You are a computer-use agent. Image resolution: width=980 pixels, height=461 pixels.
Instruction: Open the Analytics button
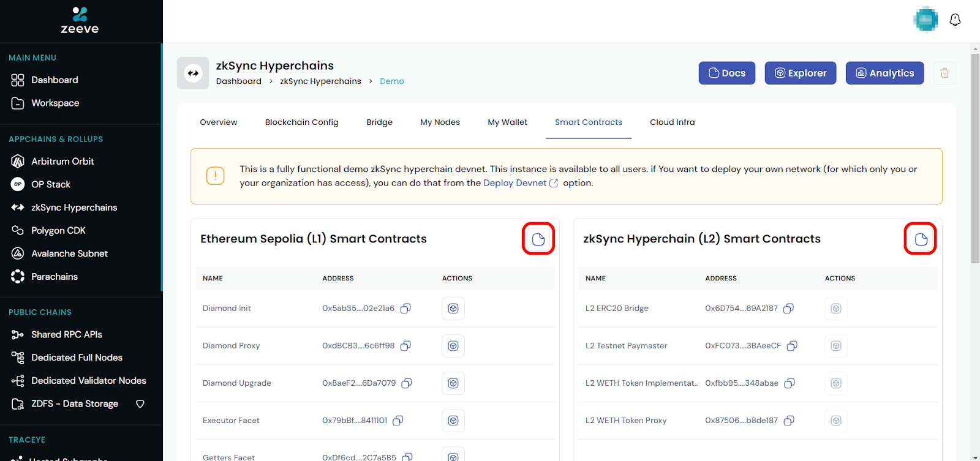click(x=885, y=73)
